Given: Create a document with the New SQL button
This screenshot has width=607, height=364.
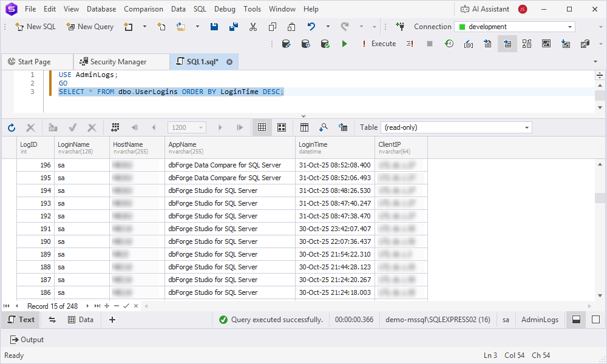Looking at the screenshot, I should 35,27.
